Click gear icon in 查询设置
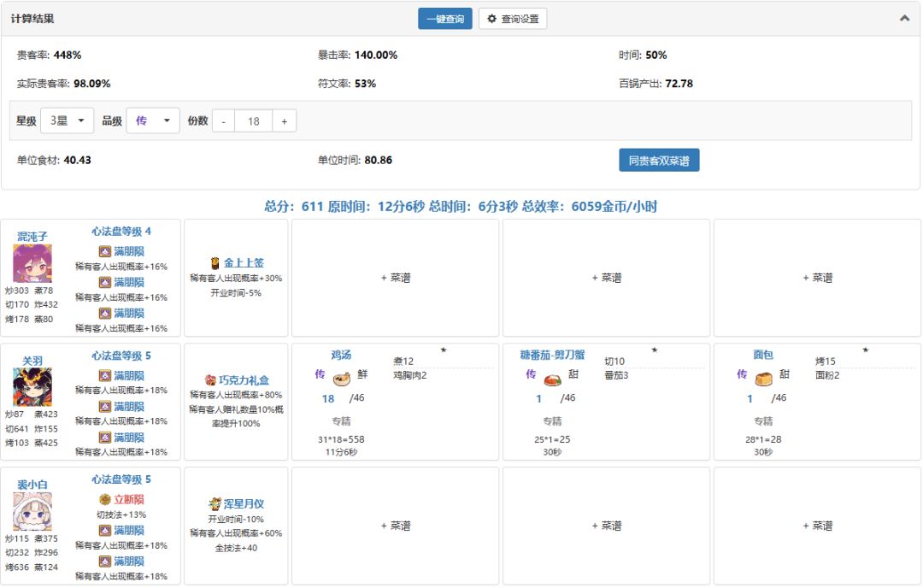Viewport: 923px width, 588px height. tap(492, 19)
